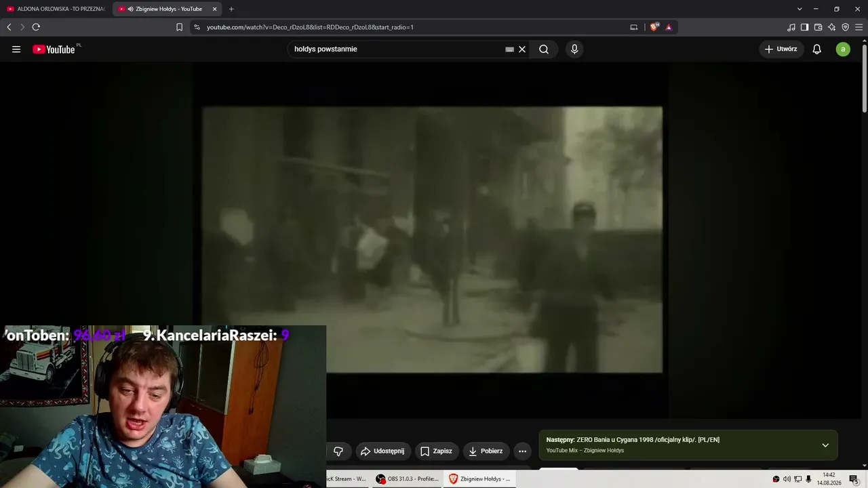
Task: Expand the Następny playlist panel chevron
Action: 825,445
